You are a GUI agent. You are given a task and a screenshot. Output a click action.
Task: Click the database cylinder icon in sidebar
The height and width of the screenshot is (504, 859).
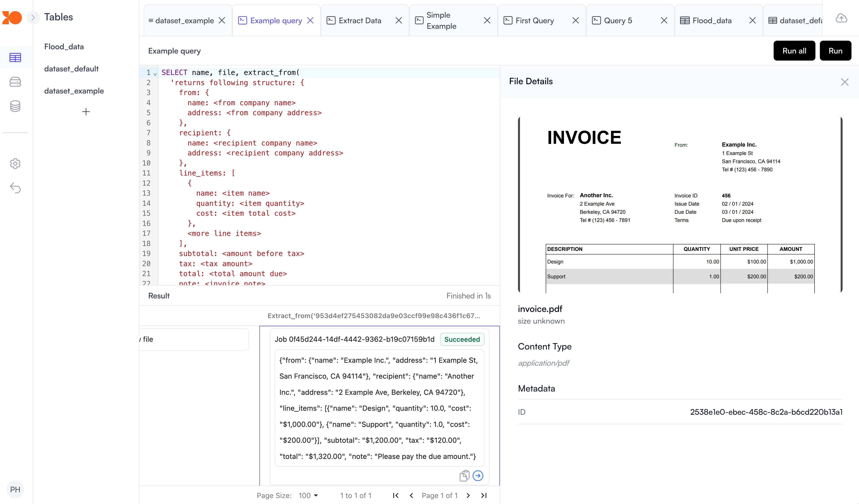pos(15,106)
